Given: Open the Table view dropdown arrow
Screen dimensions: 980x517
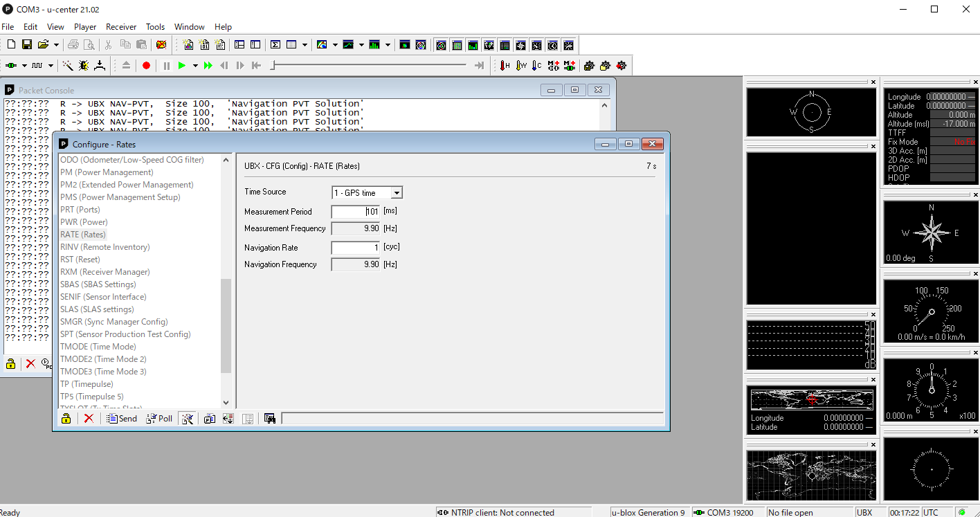Looking at the screenshot, I should click(305, 44).
